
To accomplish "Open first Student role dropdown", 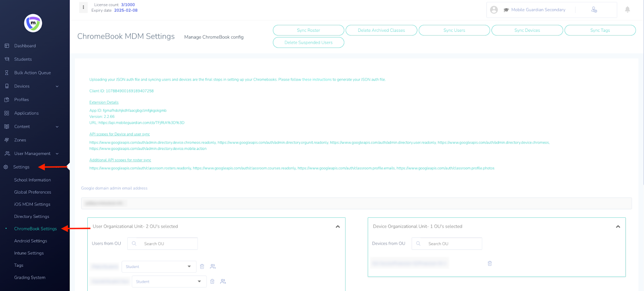I will [x=159, y=266].
